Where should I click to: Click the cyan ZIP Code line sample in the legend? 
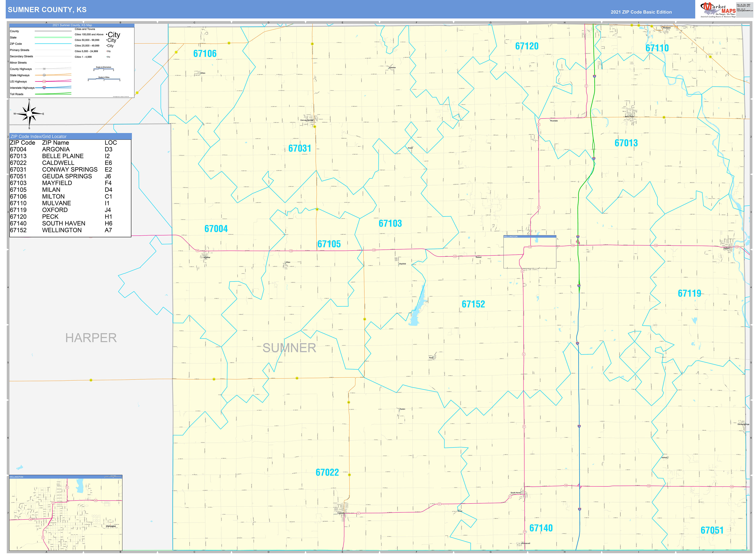pos(53,44)
